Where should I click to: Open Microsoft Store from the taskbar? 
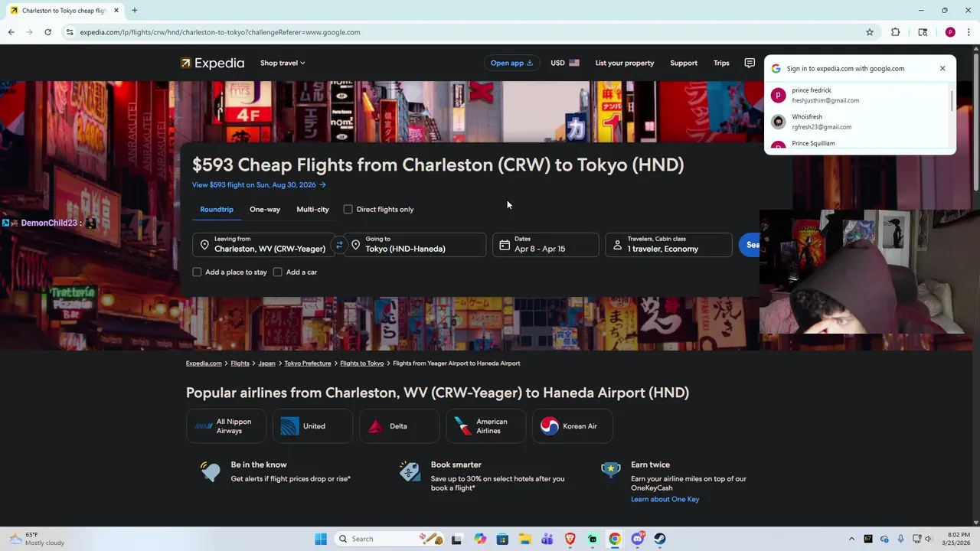pos(502,539)
